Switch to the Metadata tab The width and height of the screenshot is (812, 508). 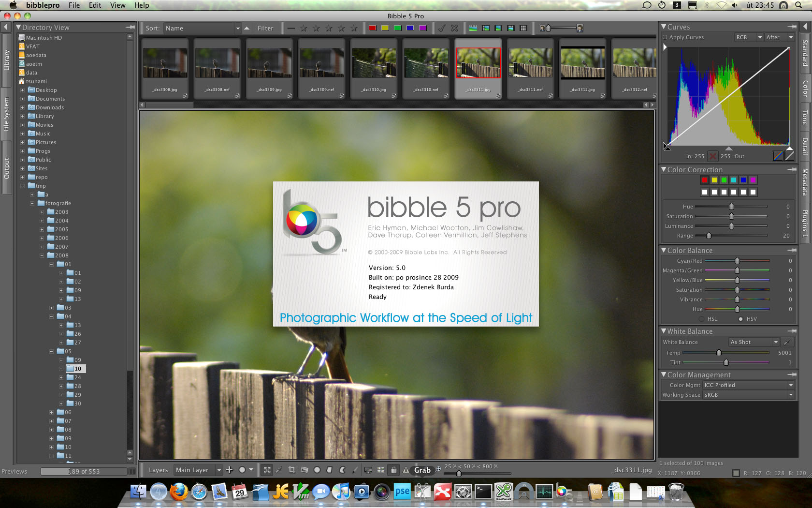pos(805,182)
